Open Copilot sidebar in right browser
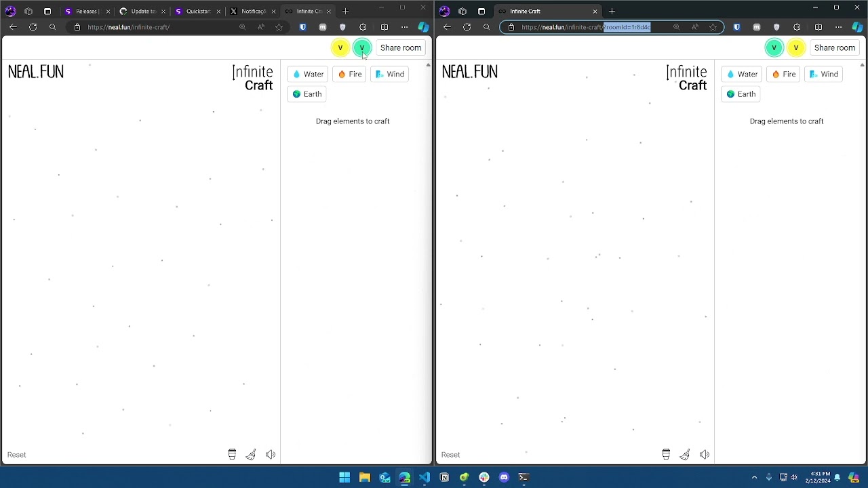Viewport: 868px width, 488px height. [858, 27]
